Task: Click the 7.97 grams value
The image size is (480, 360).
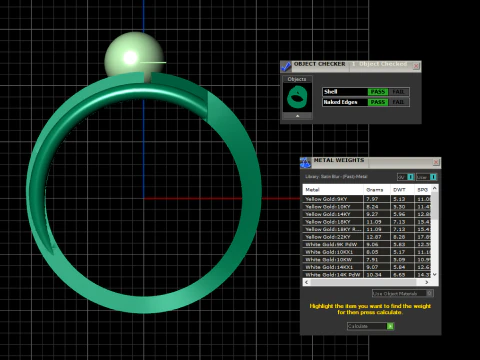Action: 372,199
